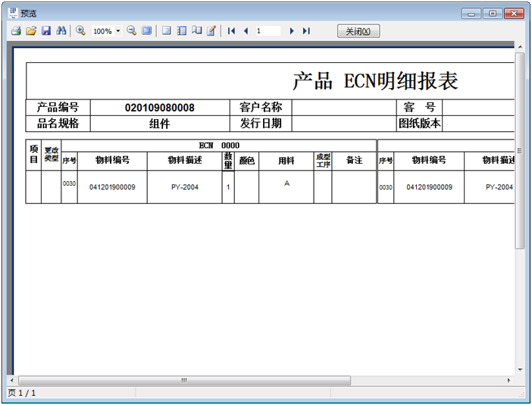The width and height of the screenshot is (532, 405).
Task: Click the Print icon in toolbar
Action: (16, 31)
